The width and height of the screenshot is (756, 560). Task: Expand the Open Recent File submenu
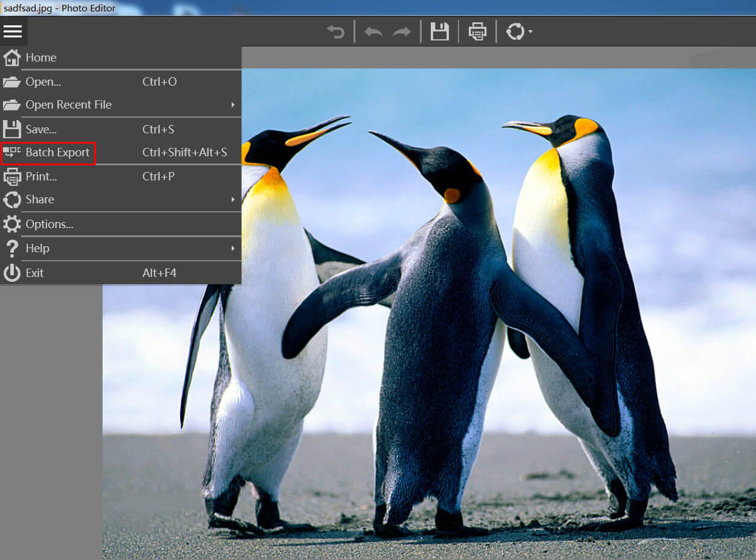click(x=121, y=104)
